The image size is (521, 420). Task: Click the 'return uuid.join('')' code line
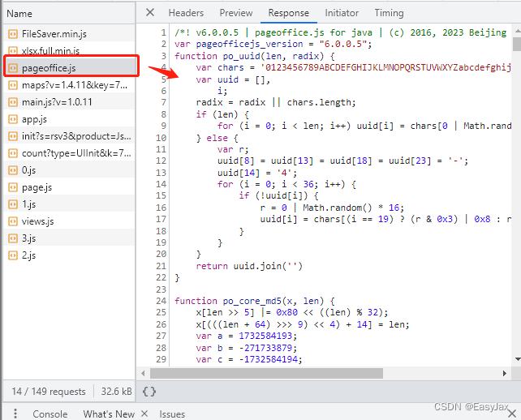pos(249,266)
